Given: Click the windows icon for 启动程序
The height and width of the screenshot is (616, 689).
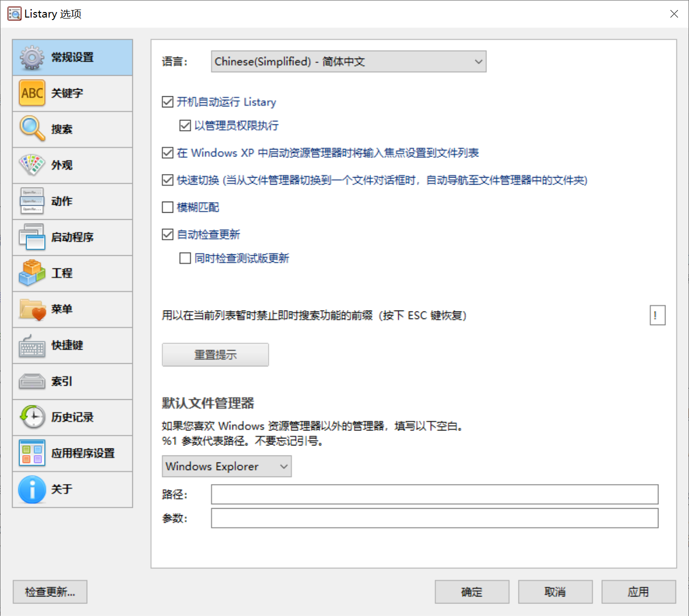Looking at the screenshot, I should click(32, 237).
